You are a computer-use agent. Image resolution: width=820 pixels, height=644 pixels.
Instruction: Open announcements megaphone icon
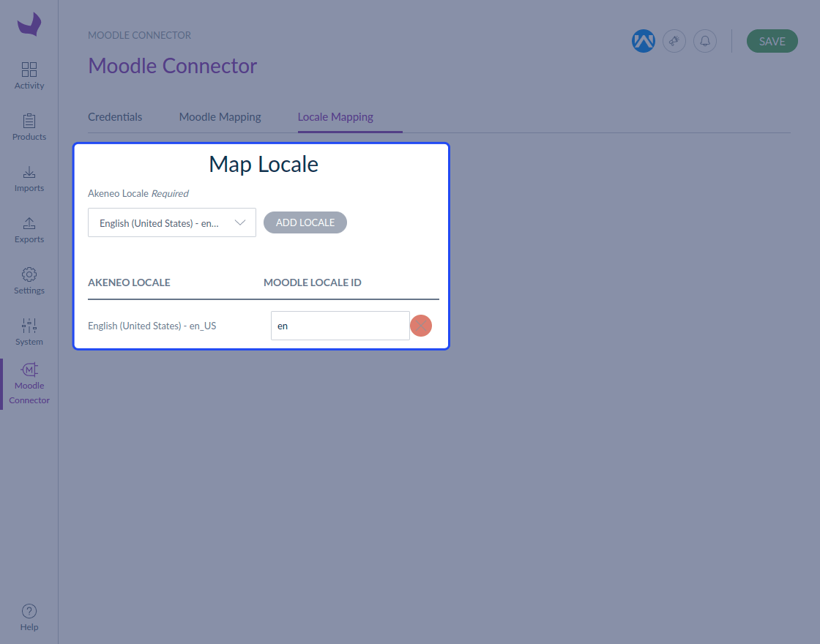pyautogui.click(x=674, y=41)
